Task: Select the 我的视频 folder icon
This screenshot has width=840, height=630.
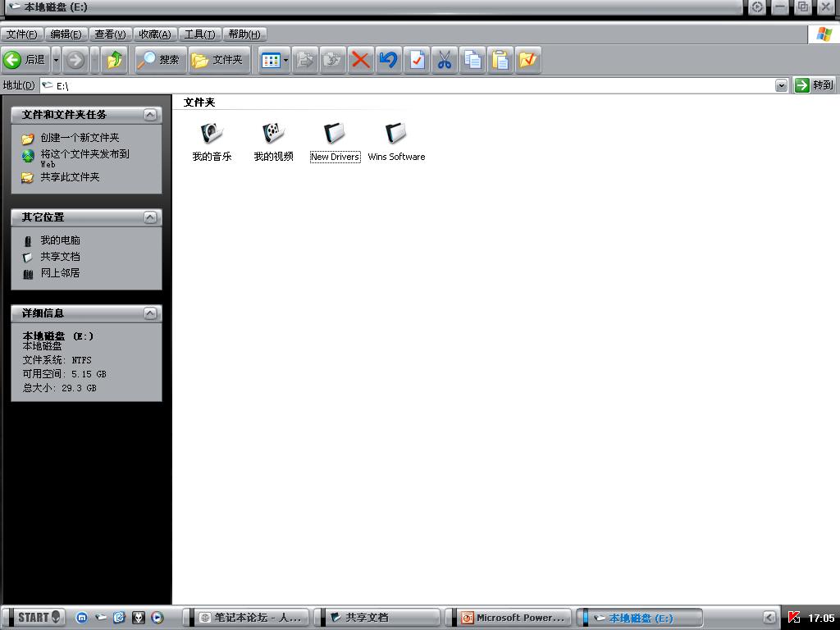Action: 273,133
